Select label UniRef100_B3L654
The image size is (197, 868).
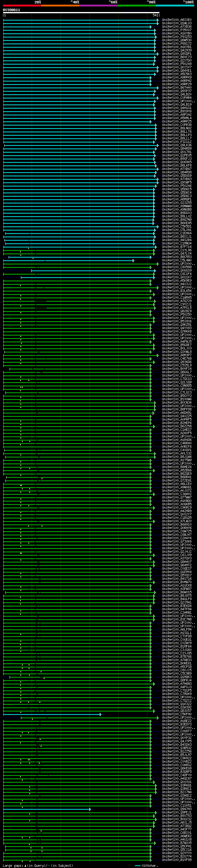(177, 291)
